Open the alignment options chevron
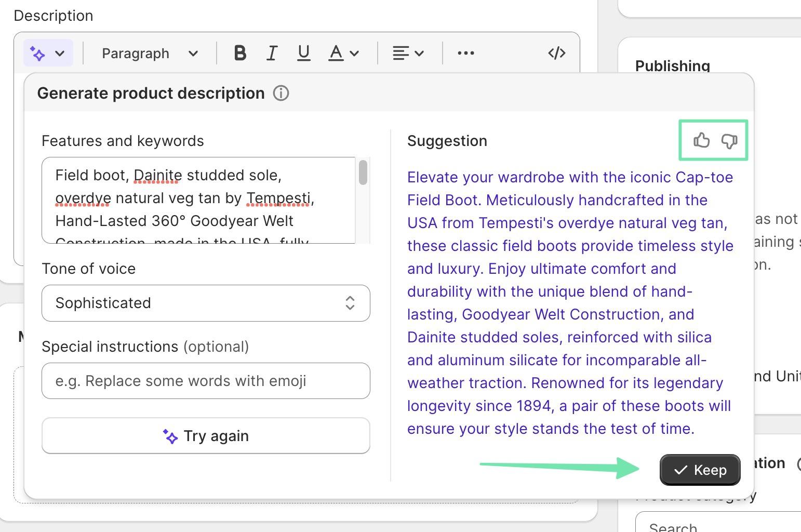The image size is (801, 532). pyautogui.click(x=419, y=52)
